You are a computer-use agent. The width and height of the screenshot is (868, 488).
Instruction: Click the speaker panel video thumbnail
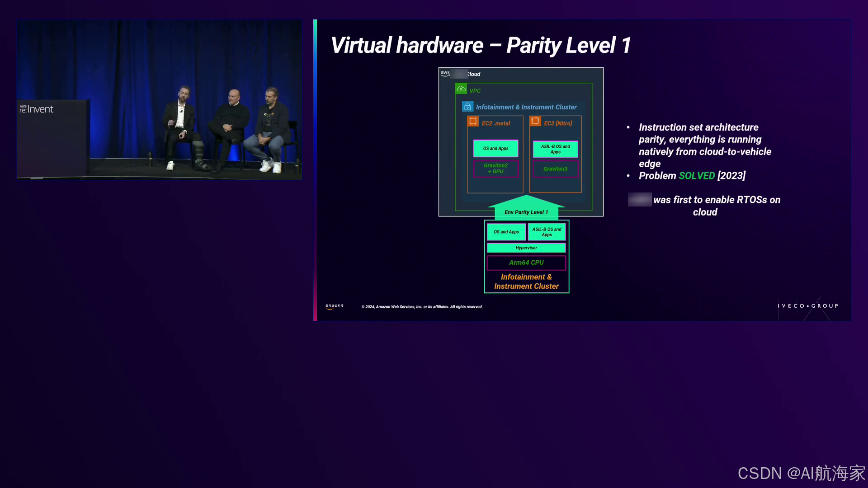tap(159, 99)
